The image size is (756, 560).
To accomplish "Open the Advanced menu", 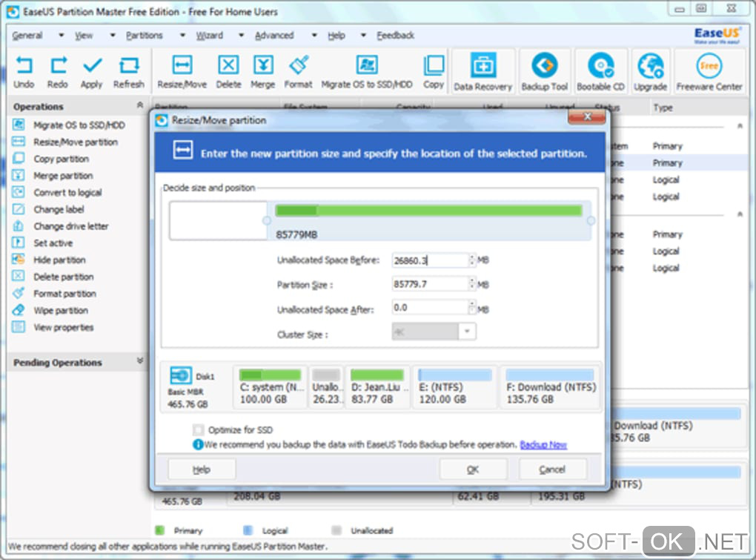I will point(274,35).
